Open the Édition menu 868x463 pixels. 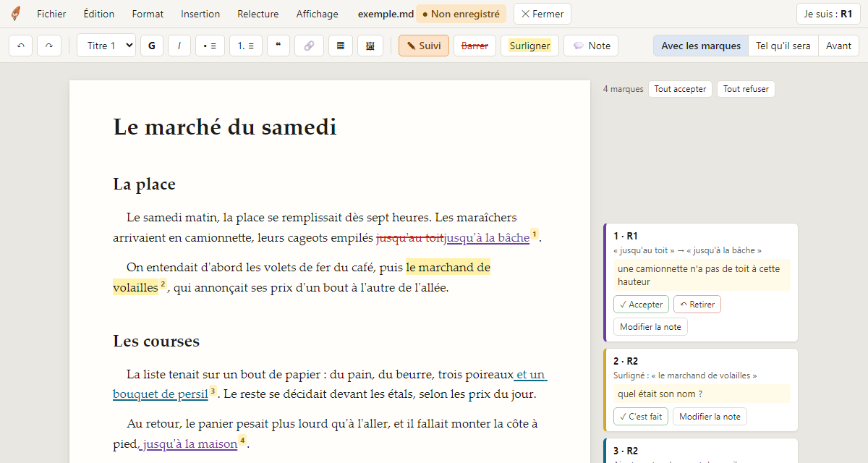pos(99,14)
